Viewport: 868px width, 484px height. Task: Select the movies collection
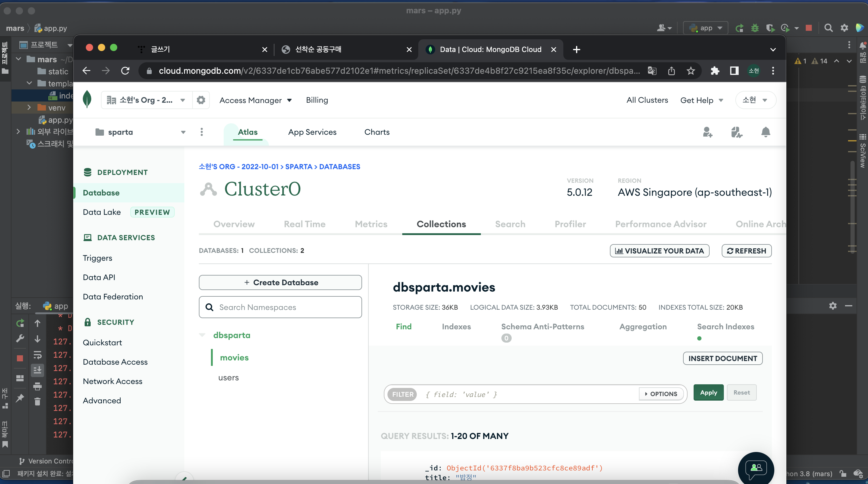click(234, 357)
